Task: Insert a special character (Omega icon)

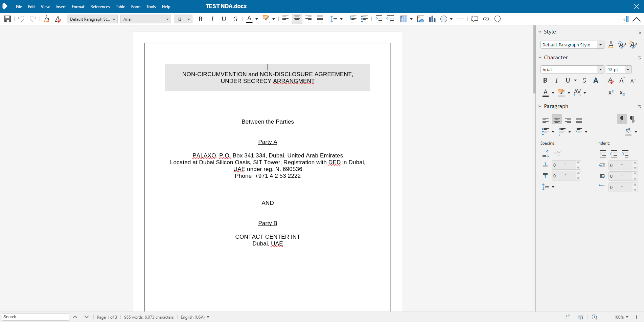Action: (498, 19)
